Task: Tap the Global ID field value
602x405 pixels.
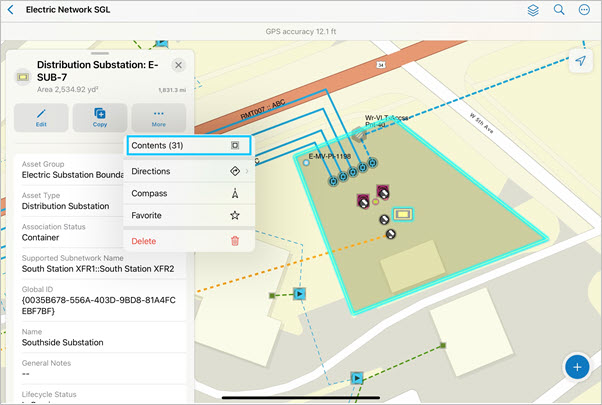Action: [x=98, y=305]
